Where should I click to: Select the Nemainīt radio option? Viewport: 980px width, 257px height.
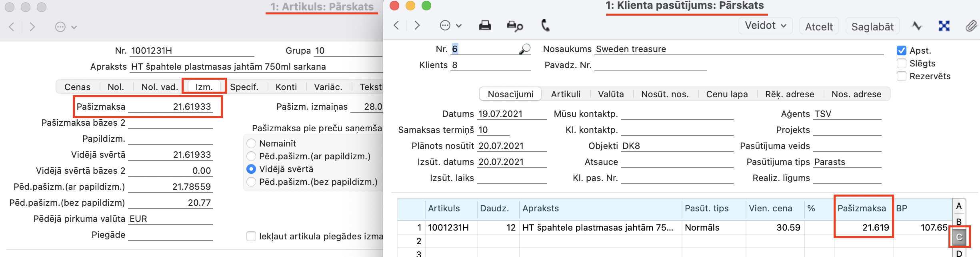tap(251, 143)
